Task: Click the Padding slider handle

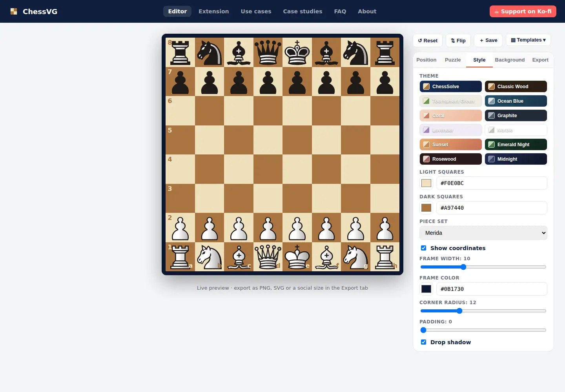Action: (x=423, y=330)
